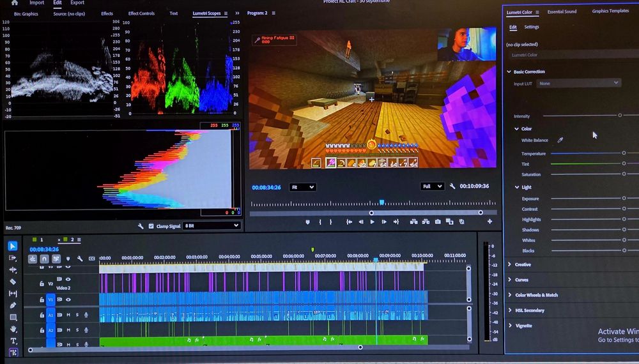The height and width of the screenshot is (364, 639).
Task: Switch to the Text panel tab
Action: click(x=174, y=13)
